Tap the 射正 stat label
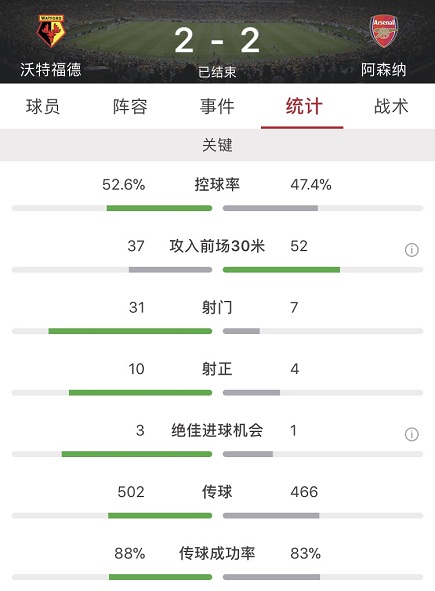Viewport: 435px width, 591px height. tap(217, 369)
